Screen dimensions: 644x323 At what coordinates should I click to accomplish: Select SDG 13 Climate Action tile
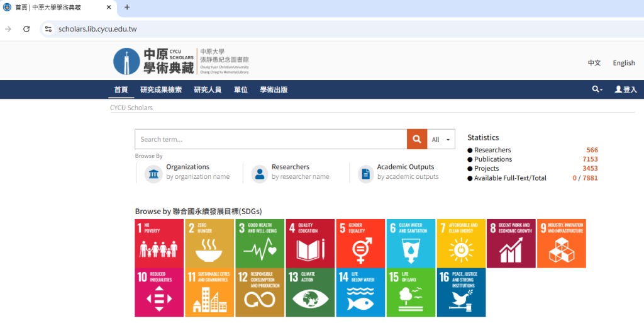pos(310,292)
